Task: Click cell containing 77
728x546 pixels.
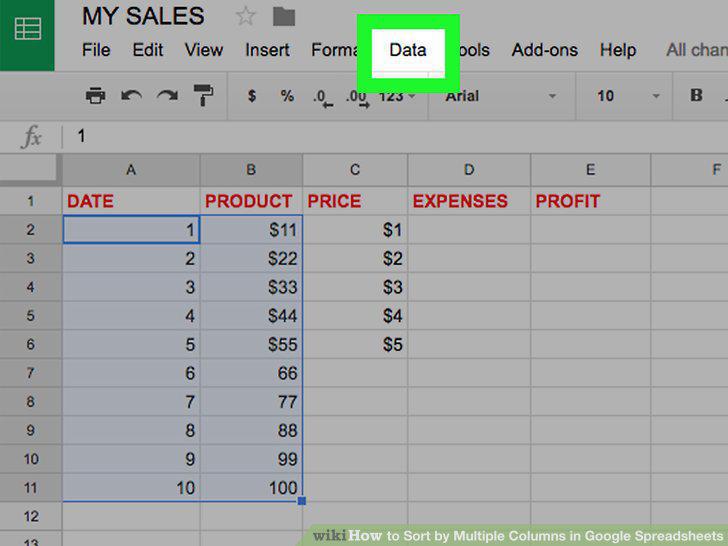Action: (251, 402)
